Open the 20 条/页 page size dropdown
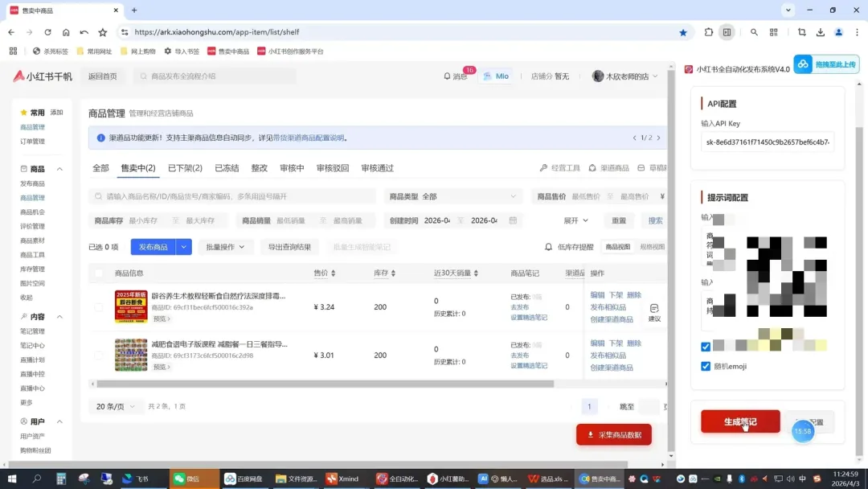The width and height of the screenshot is (868, 489). click(115, 406)
